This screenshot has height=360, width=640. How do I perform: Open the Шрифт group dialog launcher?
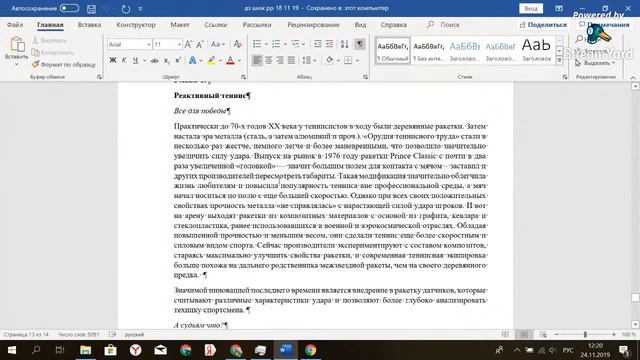pos(244,77)
